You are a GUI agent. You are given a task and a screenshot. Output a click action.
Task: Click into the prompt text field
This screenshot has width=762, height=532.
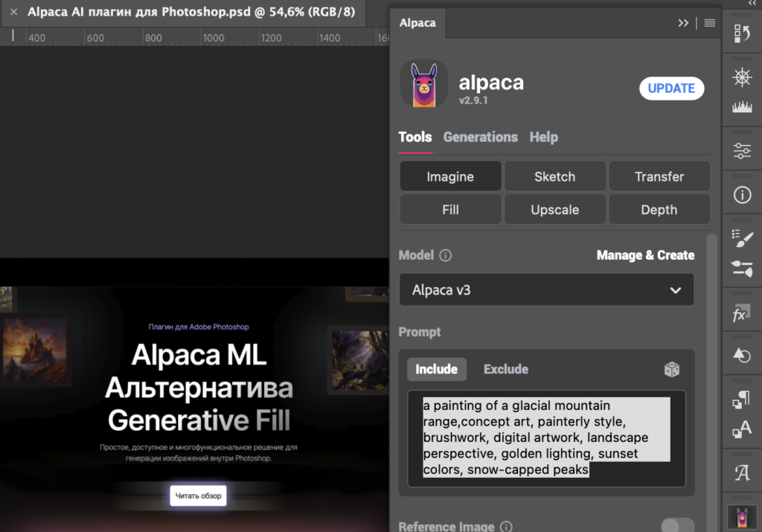pos(546,438)
